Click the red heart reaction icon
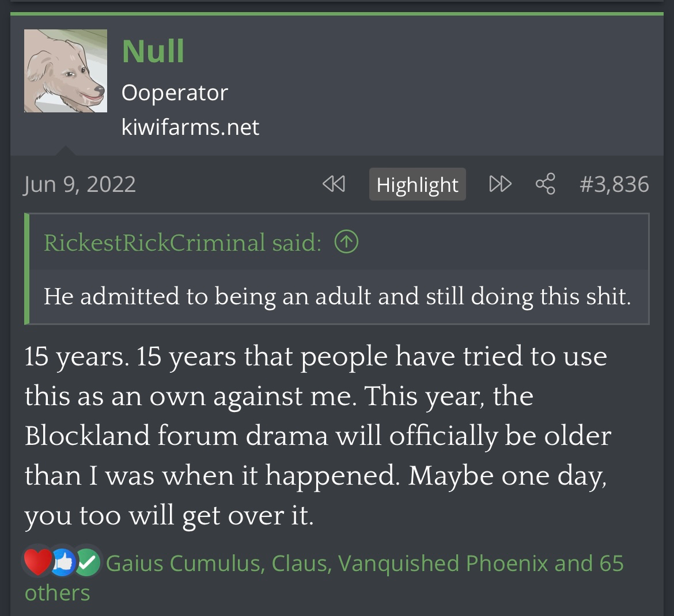This screenshot has height=616, width=674. (37, 563)
